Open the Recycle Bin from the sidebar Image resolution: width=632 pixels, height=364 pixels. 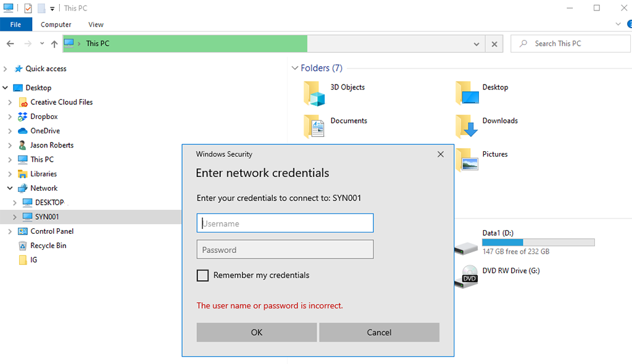click(48, 245)
